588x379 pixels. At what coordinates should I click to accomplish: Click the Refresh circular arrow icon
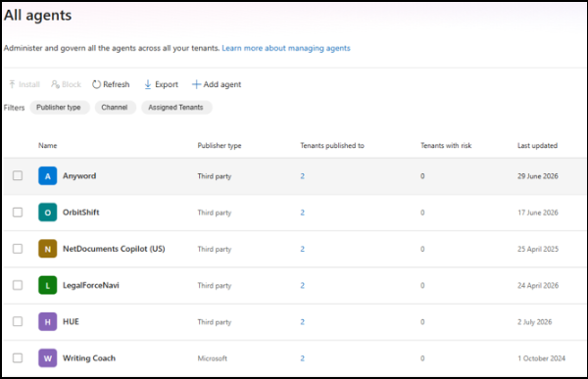(96, 84)
